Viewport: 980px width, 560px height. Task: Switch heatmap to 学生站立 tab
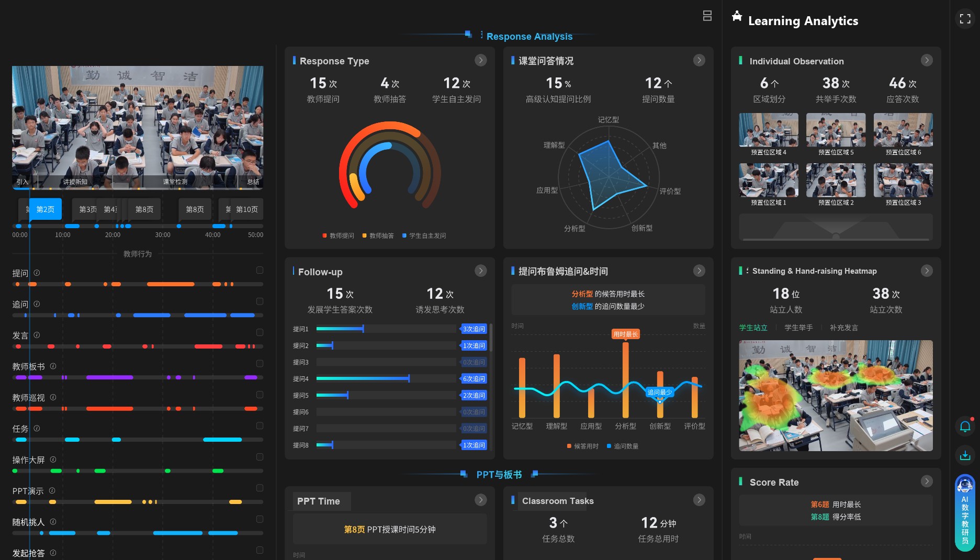tap(753, 328)
